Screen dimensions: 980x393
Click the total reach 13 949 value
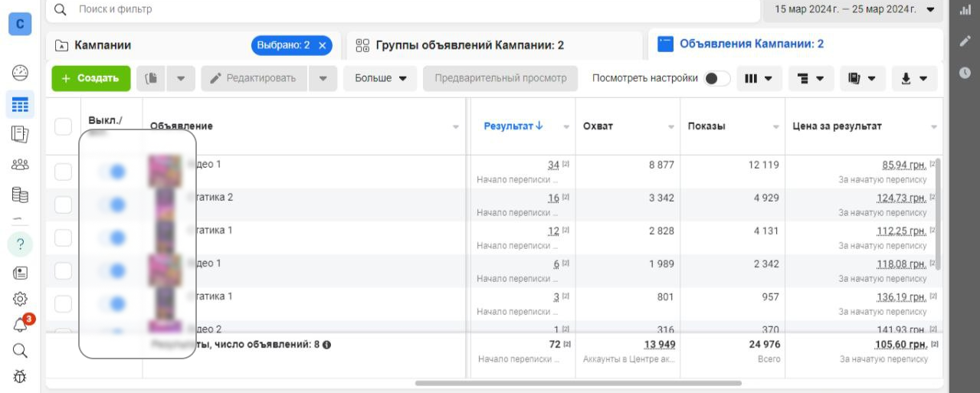tap(658, 345)
